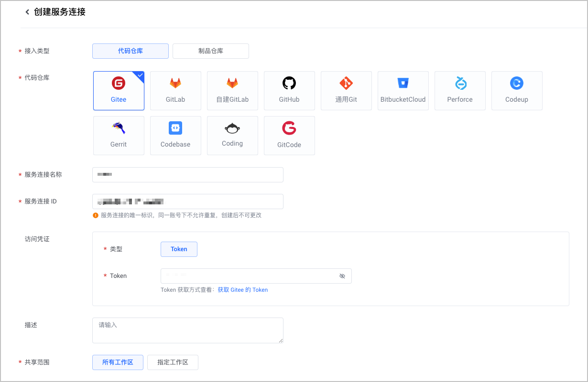Focus the 服务连接 ID input field
The width and height of the screenshot is (588, 382).
188,202
